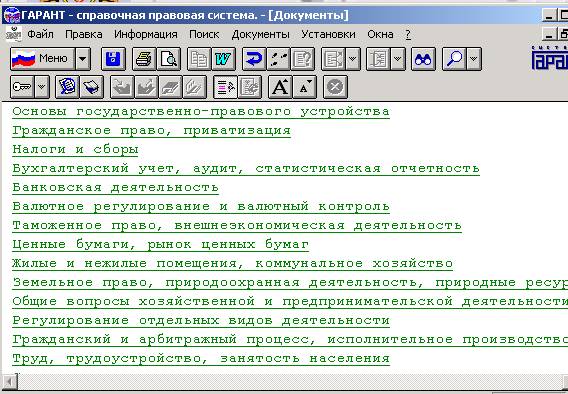Click the horizontal scrollbar left arrow
Image resolution: width=568 pixels, height=394 pixels.
click(9, 382)
